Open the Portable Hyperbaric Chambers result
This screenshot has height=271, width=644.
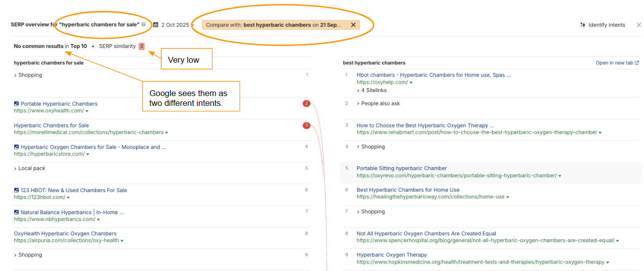coord(59,104)
